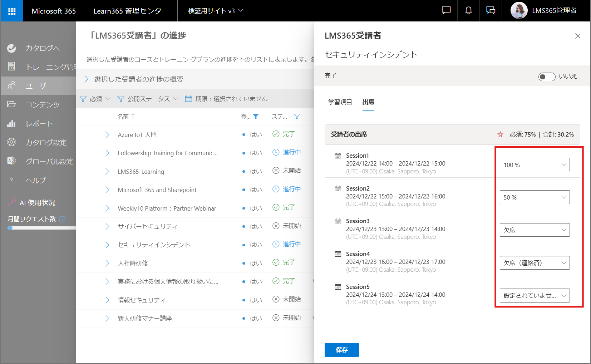Switch to the 出席 tab
Image resolution: width=591 pixels, height=364 pixels.
click(x=368, y=102)
